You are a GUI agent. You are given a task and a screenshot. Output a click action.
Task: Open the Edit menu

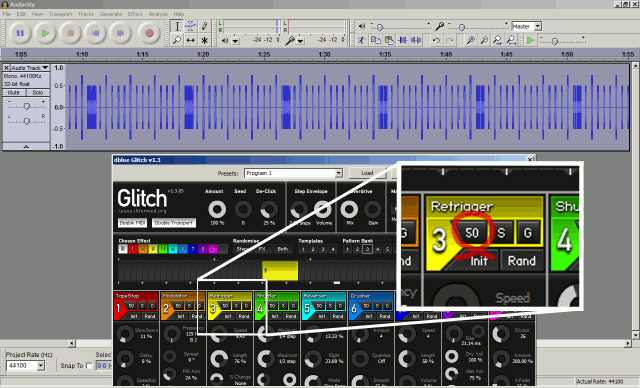point(21,14)
